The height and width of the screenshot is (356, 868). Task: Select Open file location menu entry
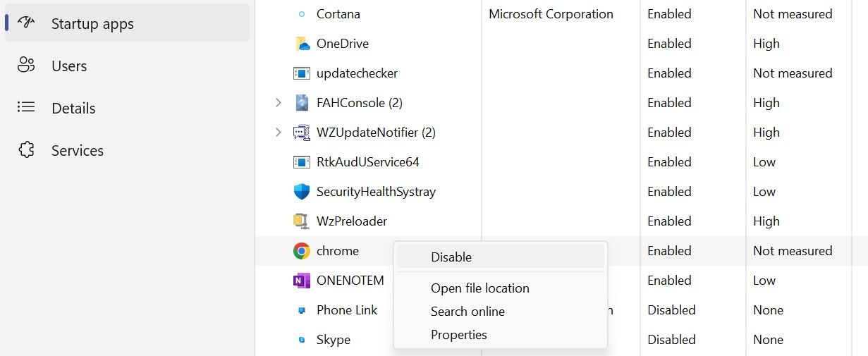(x=479, y=288)
